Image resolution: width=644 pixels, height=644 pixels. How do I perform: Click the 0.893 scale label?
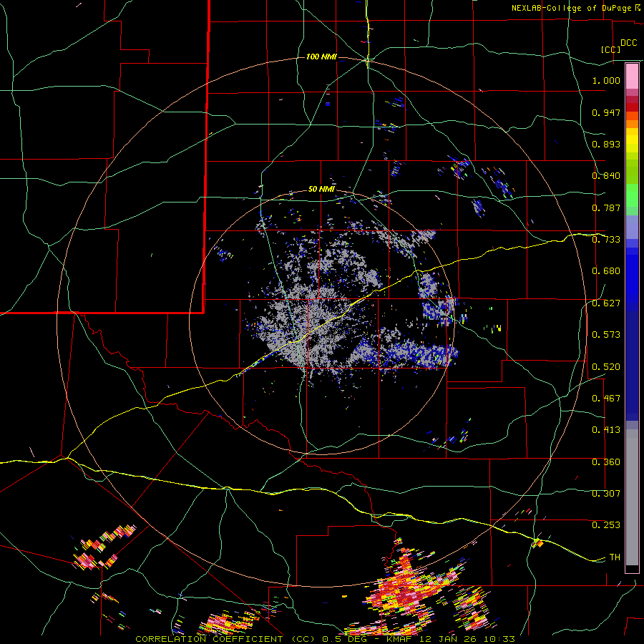(x=606, y=144)
